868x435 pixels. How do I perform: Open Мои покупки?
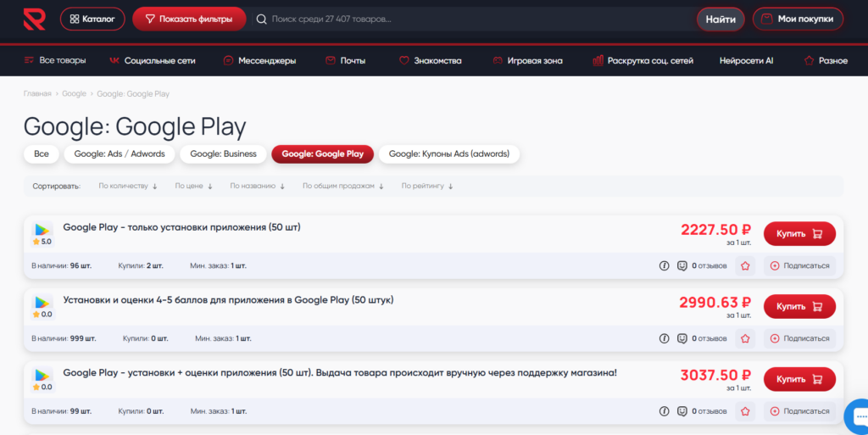tap(798, 19)
